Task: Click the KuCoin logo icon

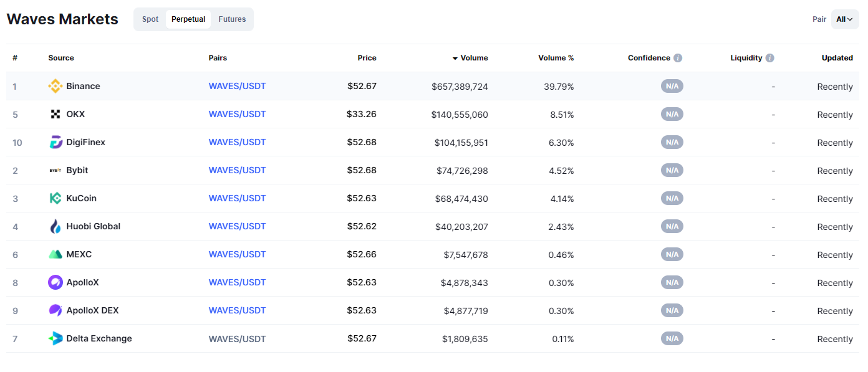Action: pos(55,198)
